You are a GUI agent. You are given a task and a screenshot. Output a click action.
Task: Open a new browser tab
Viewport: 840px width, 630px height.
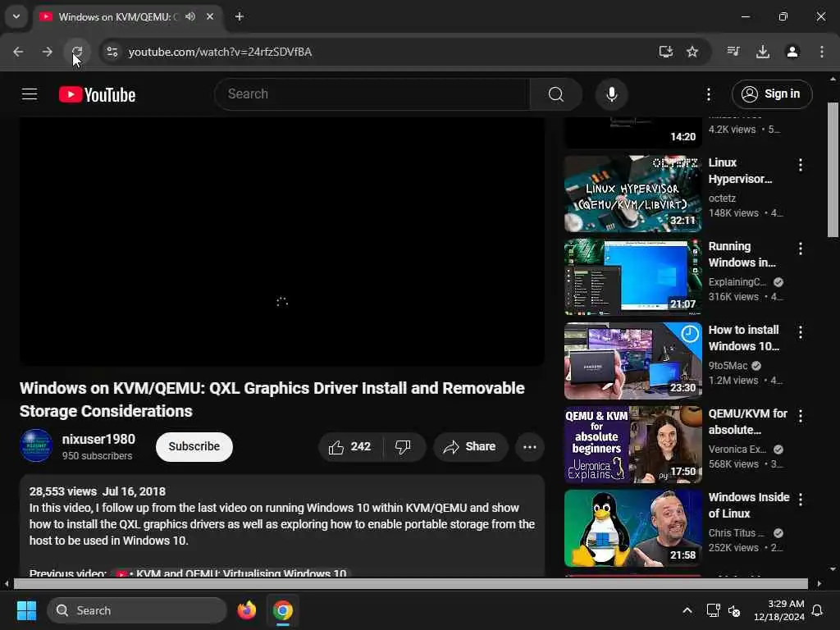(240, 16)
